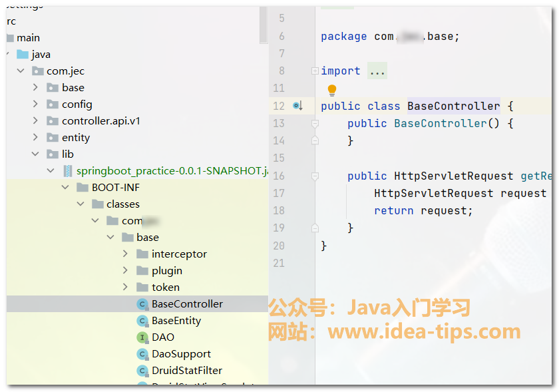Click the BOOT-INF folder icon

pos(83,187)
